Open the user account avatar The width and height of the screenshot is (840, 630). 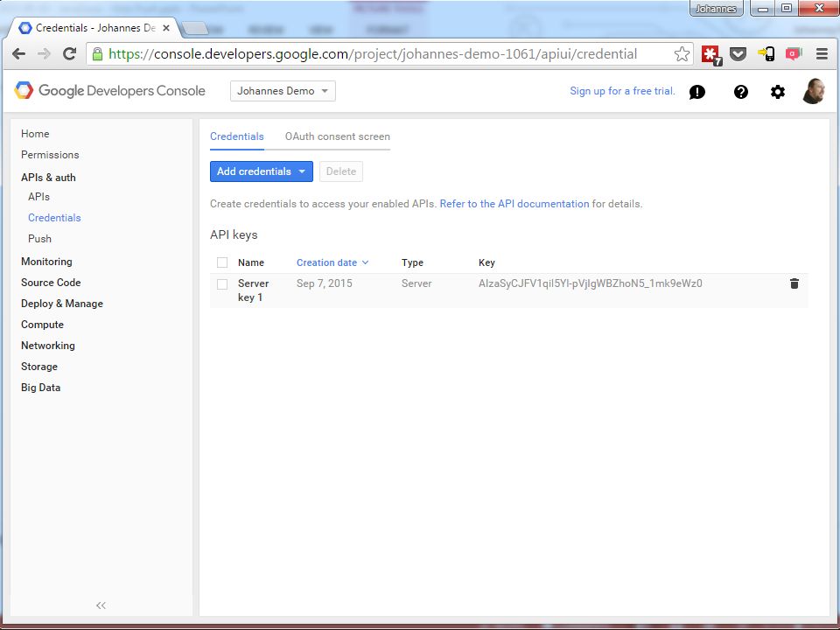pos(814,91)
